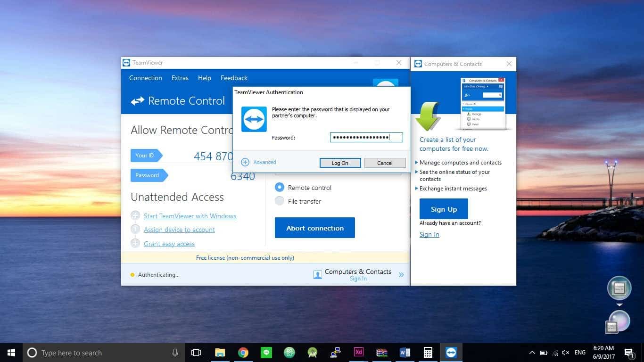644x362 pixels.
Task: Click ENG language indicator
Action: pos(580,353)
